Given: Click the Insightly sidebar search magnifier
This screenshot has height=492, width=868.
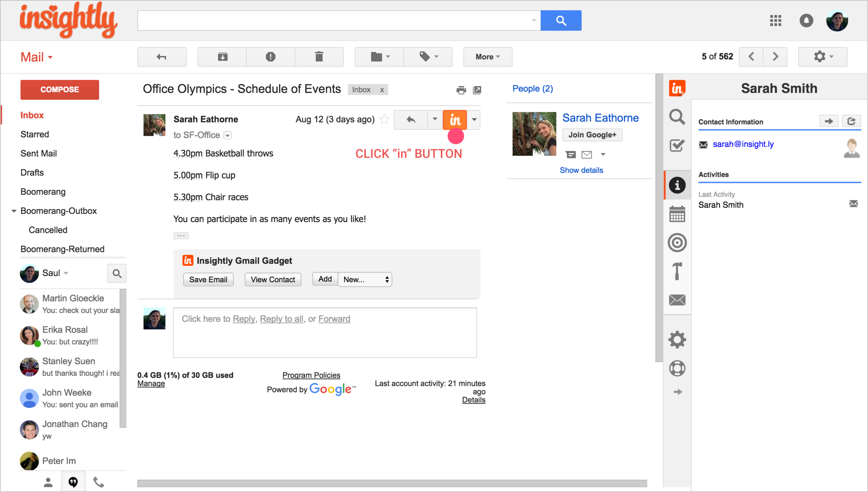Looking at the screenshot, I should tap(677, 117).
